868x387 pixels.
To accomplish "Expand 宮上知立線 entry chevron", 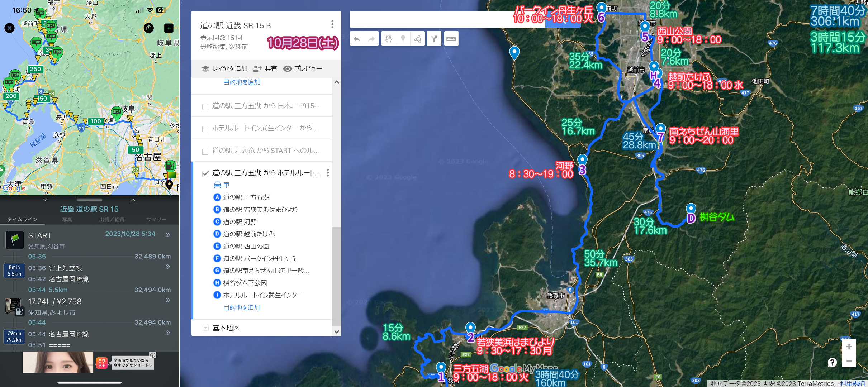I will pyautogui.click(x=167, y=267).
